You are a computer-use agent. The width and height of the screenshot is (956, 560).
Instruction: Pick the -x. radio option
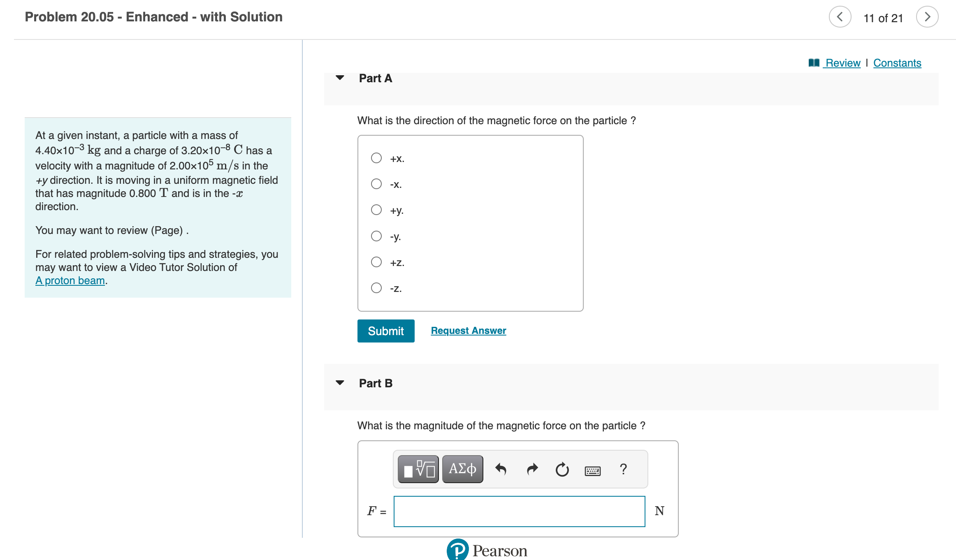click(x=376, y=184)
